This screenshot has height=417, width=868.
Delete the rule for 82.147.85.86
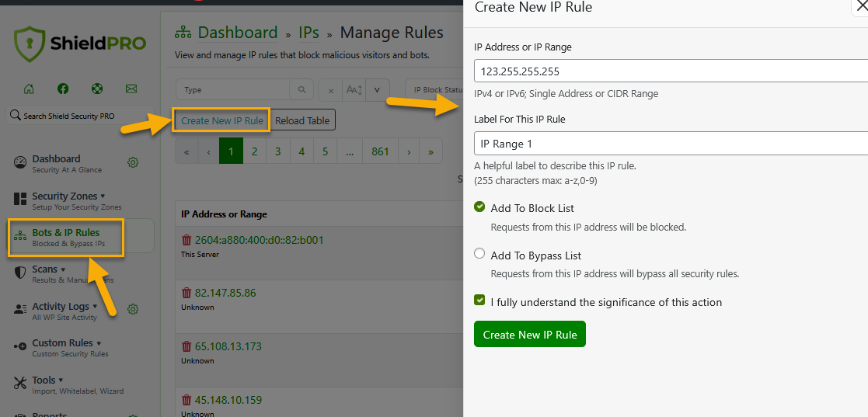(x=186, y=293)
